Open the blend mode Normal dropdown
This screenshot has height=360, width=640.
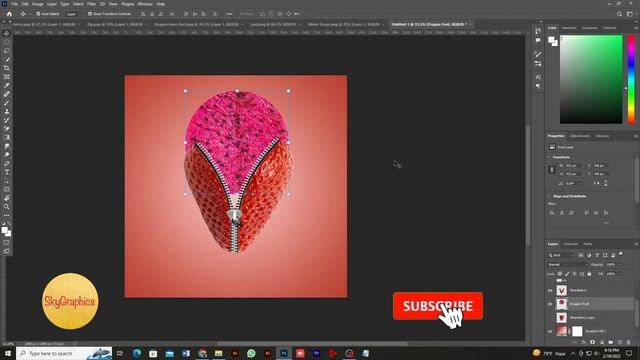tap(567, 264)
